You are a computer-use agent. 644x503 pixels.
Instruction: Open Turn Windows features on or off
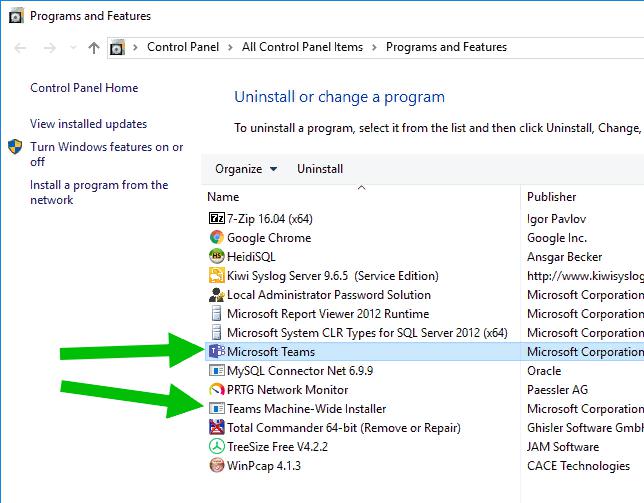click(106, 154)
